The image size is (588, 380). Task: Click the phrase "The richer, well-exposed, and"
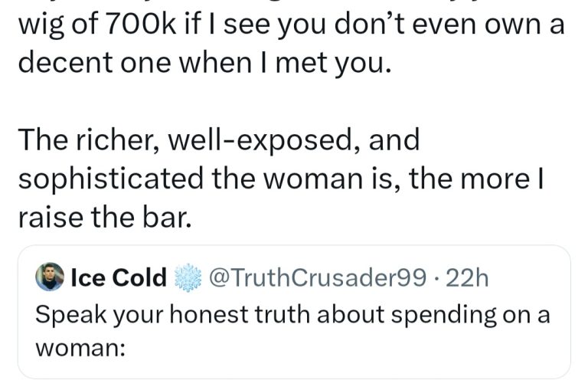pos(219,140)
